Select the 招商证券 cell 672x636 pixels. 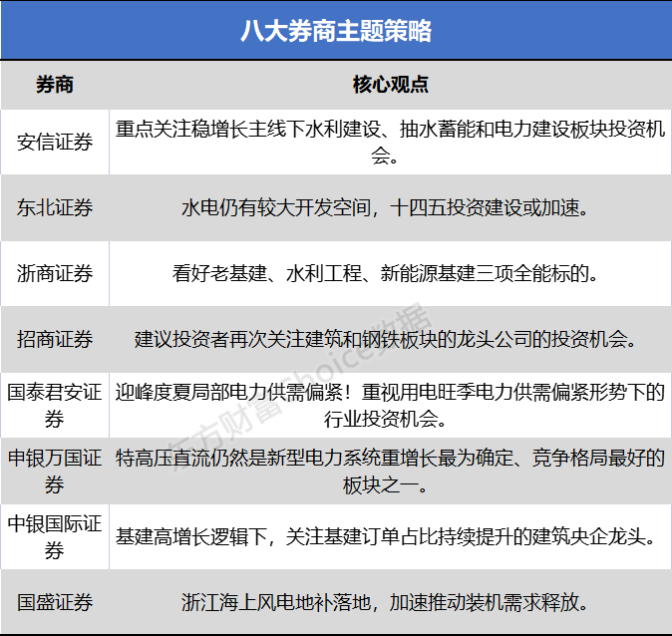click(x=55, y=339)
